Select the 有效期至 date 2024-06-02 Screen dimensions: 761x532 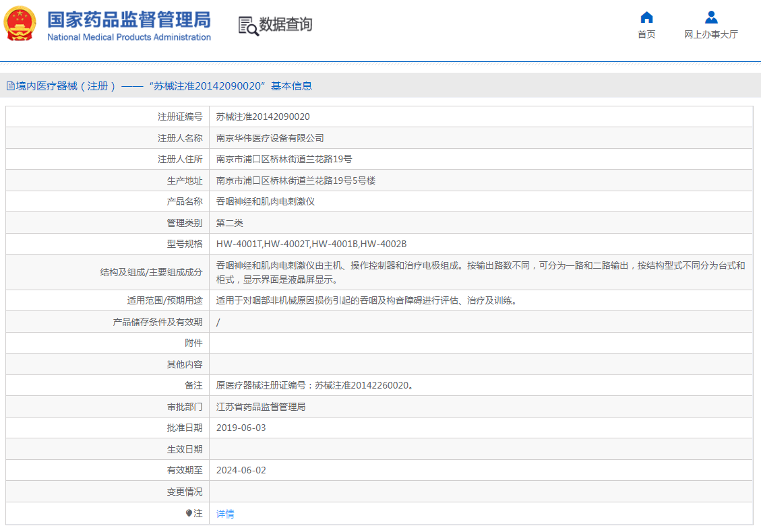(241, 470)
